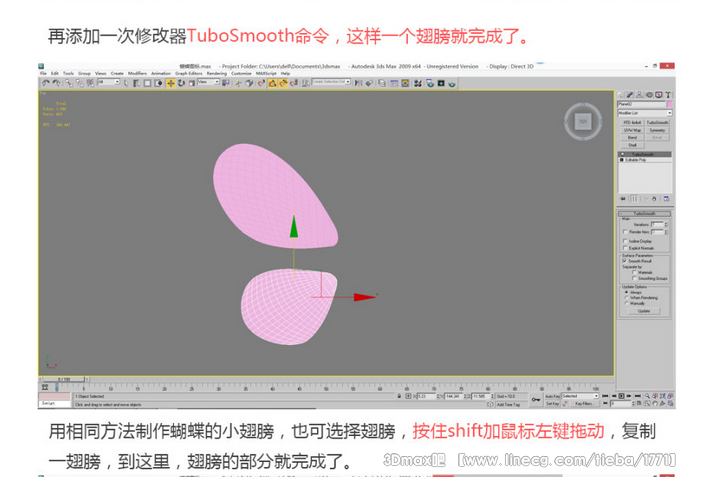This screenshot has height=477, width=705.
Task: Switch to the Modify command panel tab
Action: 630,95
